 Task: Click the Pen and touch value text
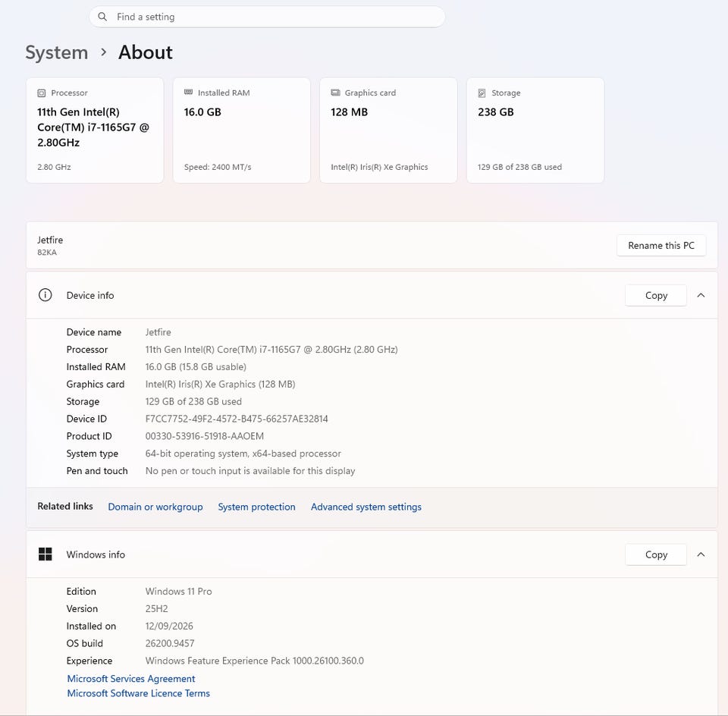(250, 470)
